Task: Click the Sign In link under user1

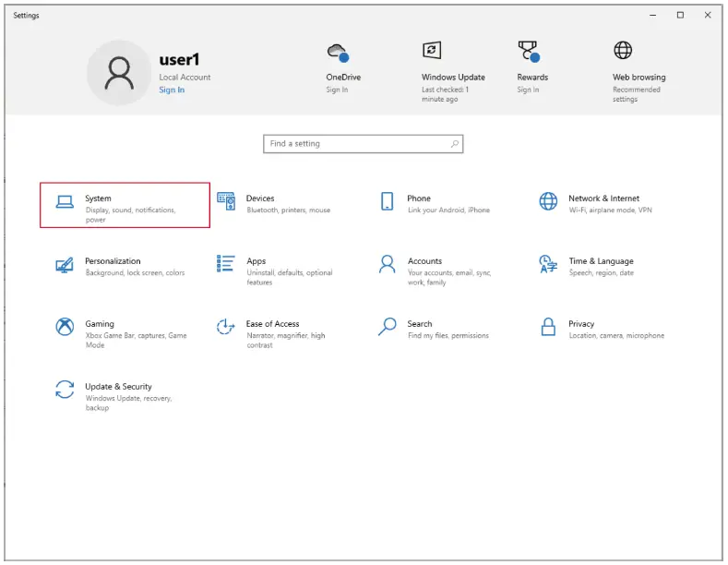Action: [172, 90]
